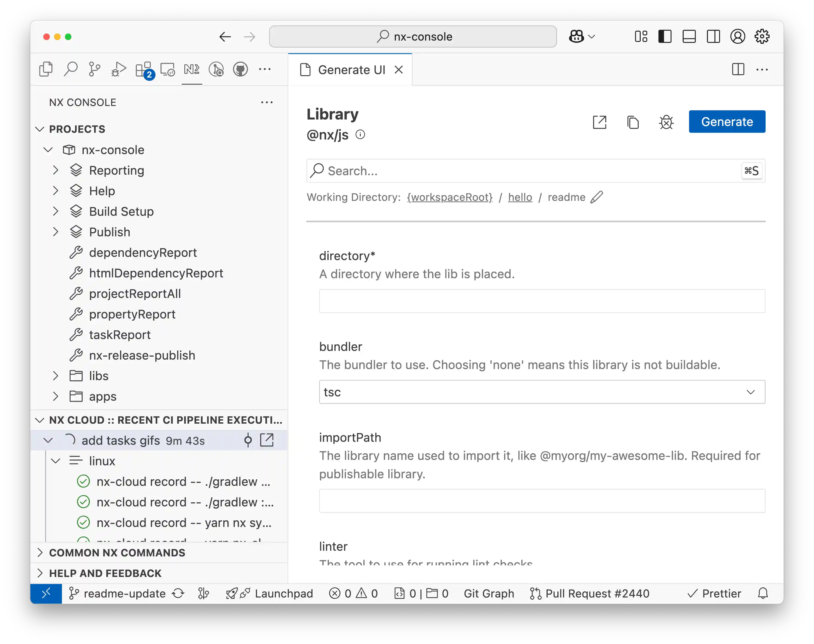Screen dimensions: 814x644
Task: Open Run and Debug view icon
Action: (x=118, y=69)
